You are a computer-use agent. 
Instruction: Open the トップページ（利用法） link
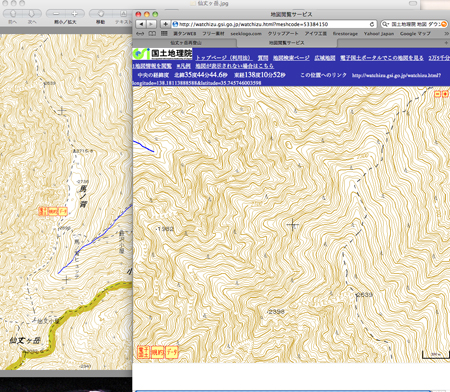pos(224,58)
